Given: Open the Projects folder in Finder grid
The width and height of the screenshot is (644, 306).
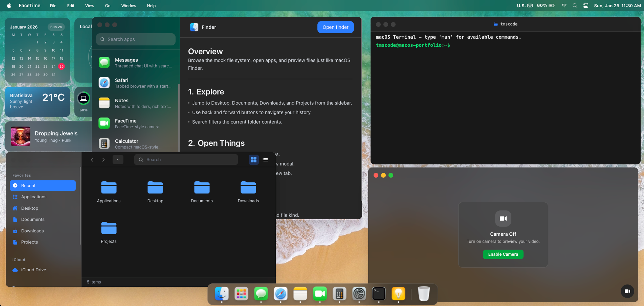Looking at the screenshot, I should pos(108,232).
